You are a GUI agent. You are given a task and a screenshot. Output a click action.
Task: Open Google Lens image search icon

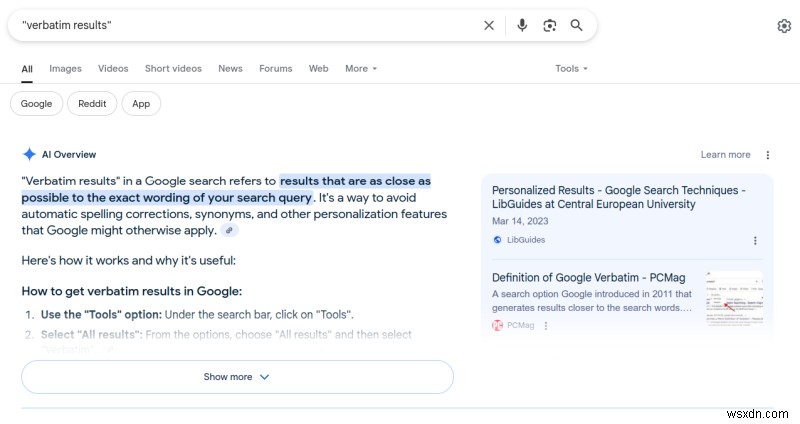tap(549, 26)
